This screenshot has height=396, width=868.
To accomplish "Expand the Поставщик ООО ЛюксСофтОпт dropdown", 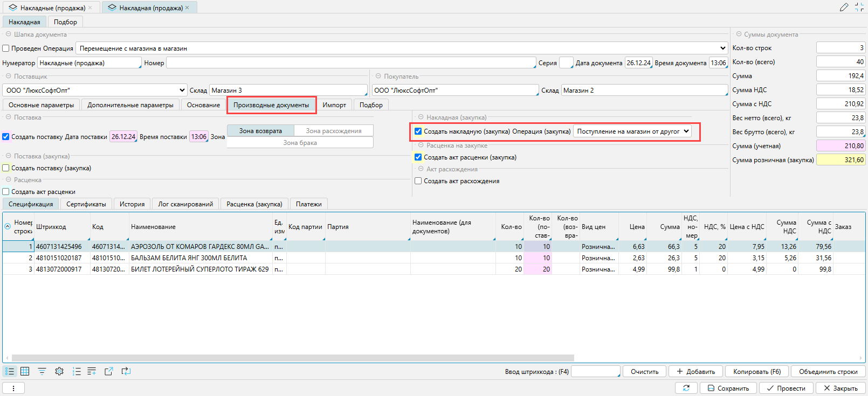I will click(182, 91).
